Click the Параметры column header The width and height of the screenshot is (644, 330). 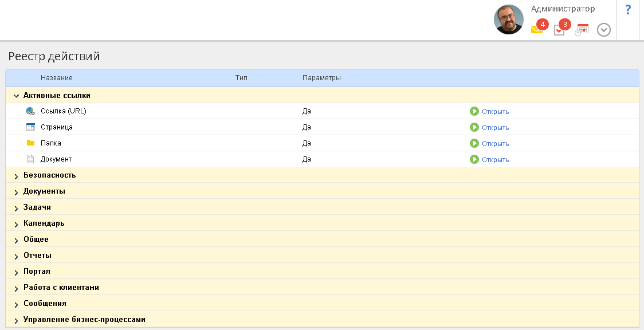pos(321,77)
